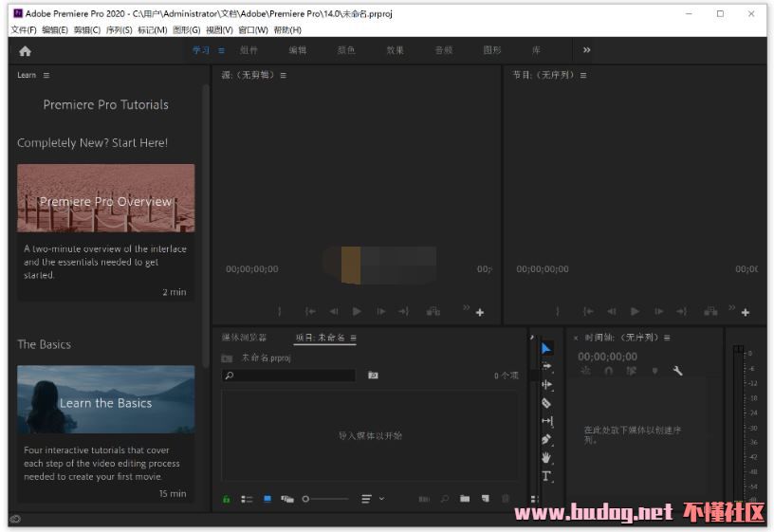The width and height of the screenshot is (774, 532).
Task: Select the Selection tool arrow
Action: tap(546, 348)
